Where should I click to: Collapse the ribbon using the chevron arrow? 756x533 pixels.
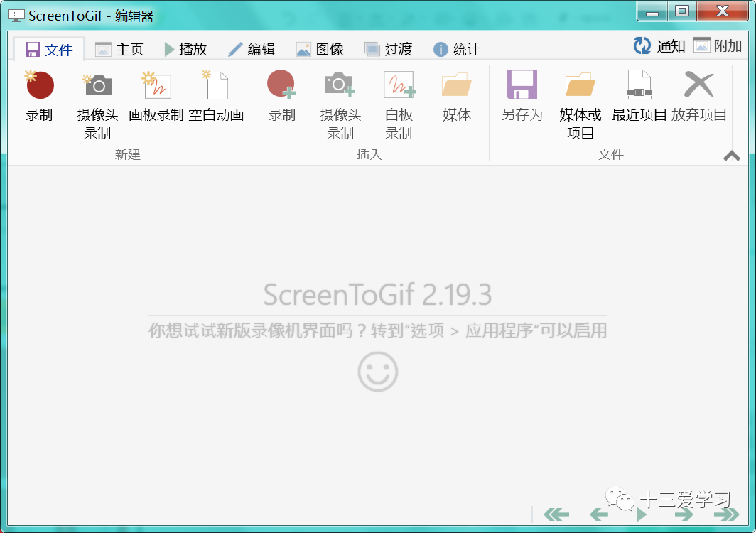click(x=732, y=156)
